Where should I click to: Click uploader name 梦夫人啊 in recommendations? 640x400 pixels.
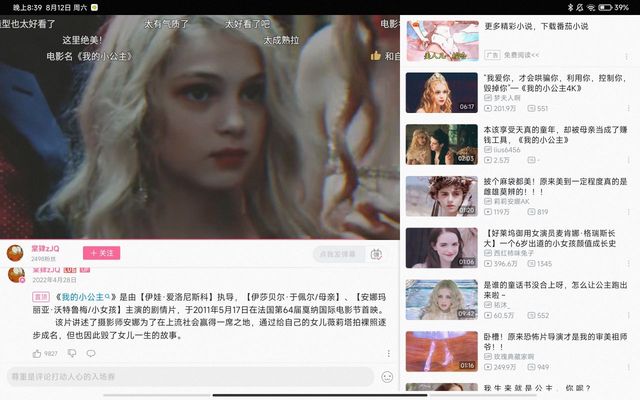[x=507, y=98]
